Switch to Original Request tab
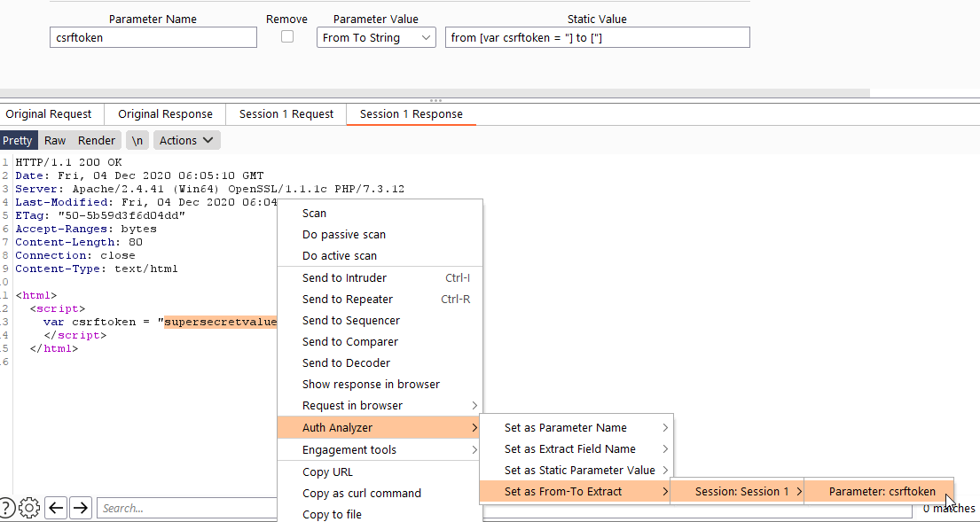Screen dimensions: 980x522 49,114
